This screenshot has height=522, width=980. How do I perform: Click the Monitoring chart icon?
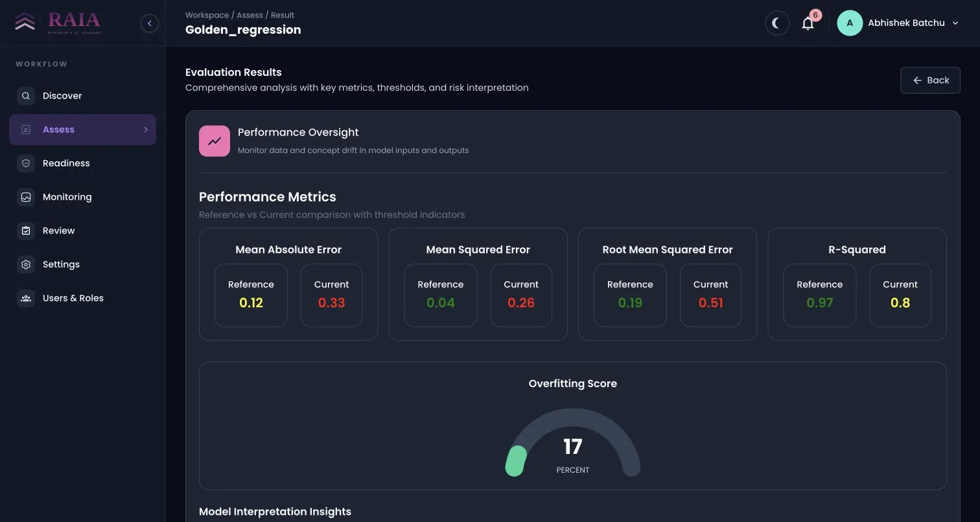[26, 197]
